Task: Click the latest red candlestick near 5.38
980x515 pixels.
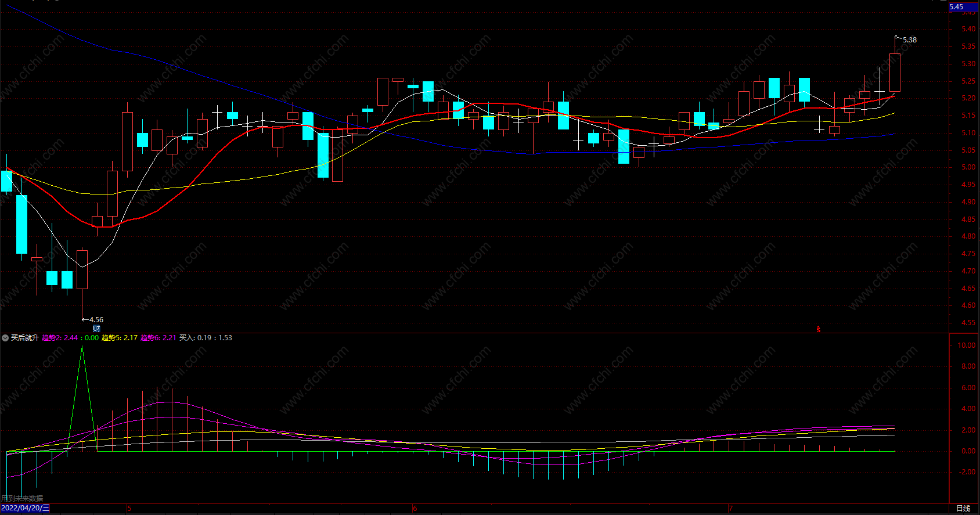Action: (895, 73)
